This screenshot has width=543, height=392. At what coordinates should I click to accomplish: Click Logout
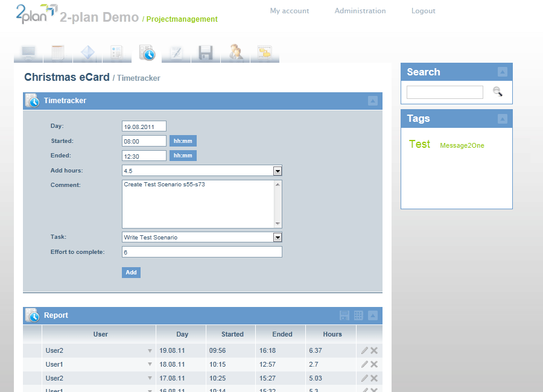click(423, 11)
